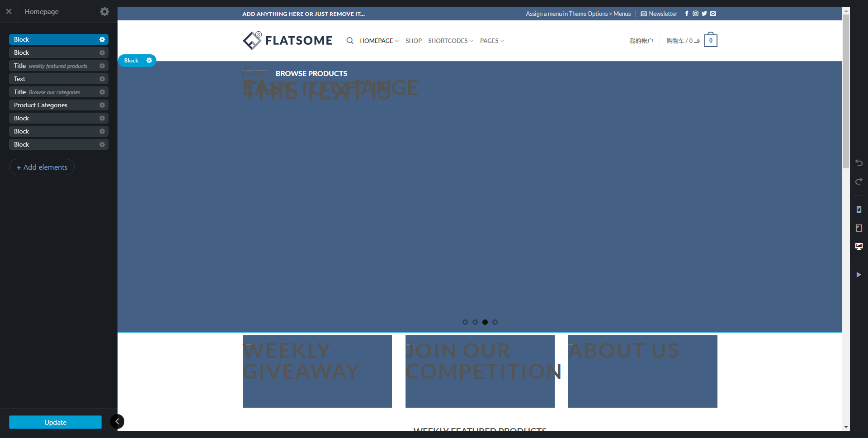
Task: Select the third (active) slider dot
Action: (x=485, y=322)
